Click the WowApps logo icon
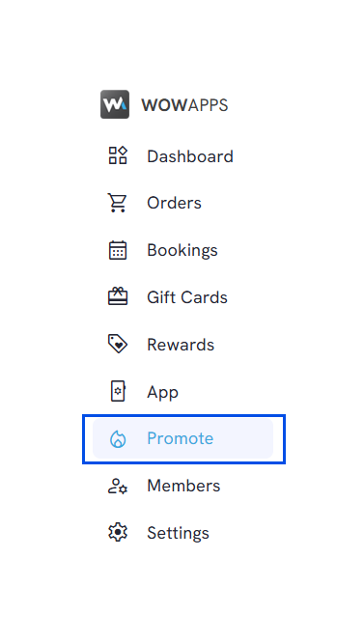The width and height of the screenshot is (364, 642). (x=115, y=104)
